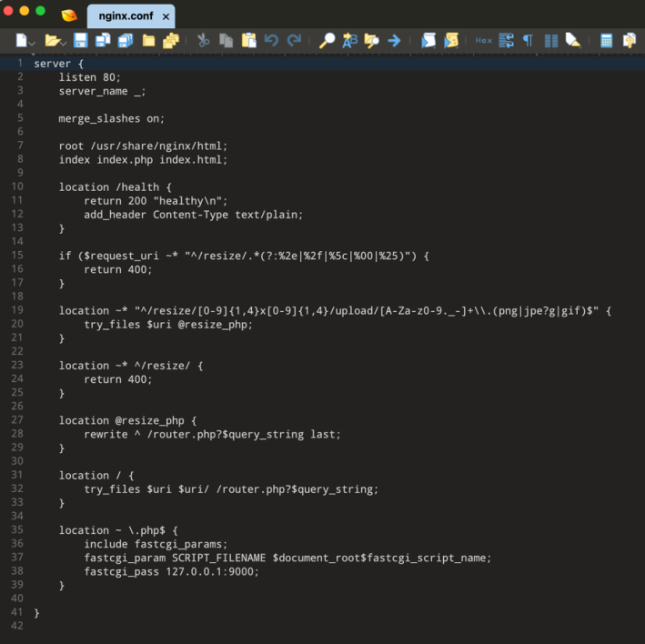Open Find with the magnifier icon
The image size is (645, 644).
click(x=327, y=40)
